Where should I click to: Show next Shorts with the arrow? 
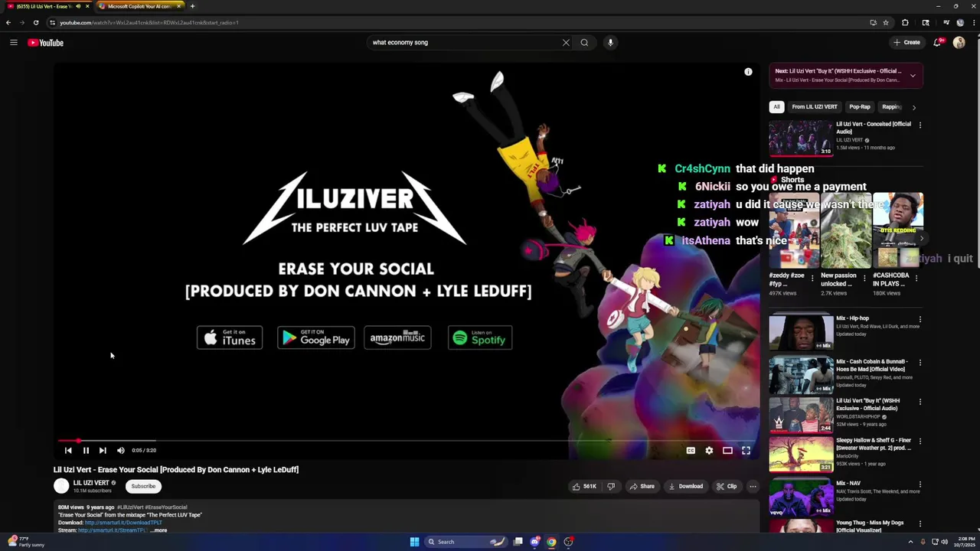pyautogui.click(x=921, y=239)
